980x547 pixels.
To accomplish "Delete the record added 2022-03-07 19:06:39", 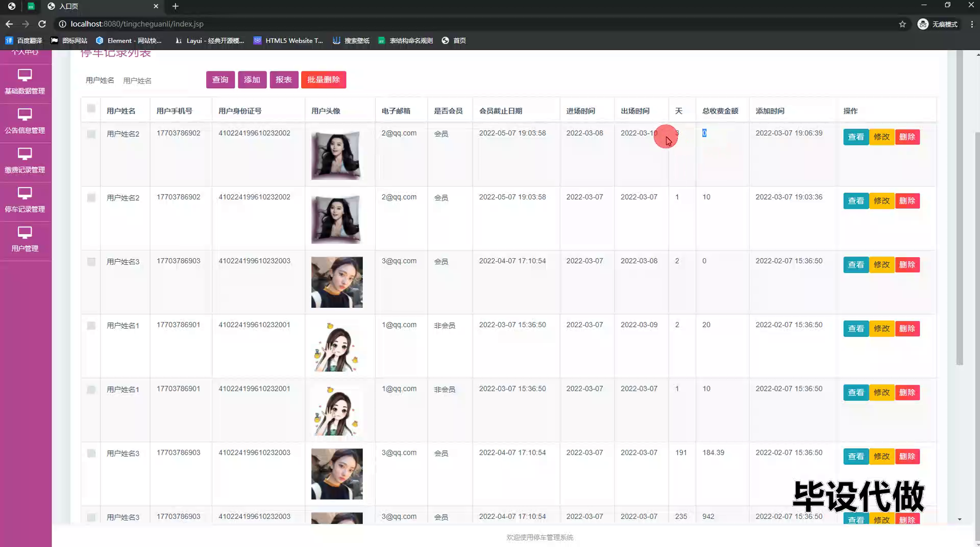I will point(907,137).
